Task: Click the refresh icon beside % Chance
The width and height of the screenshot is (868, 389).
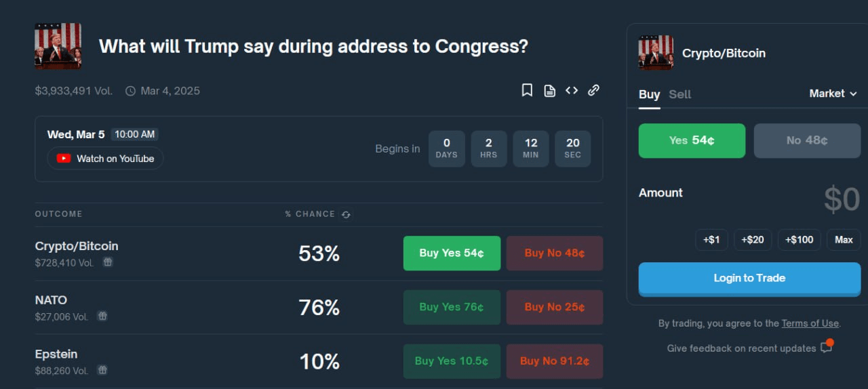Action: (346, 214)
